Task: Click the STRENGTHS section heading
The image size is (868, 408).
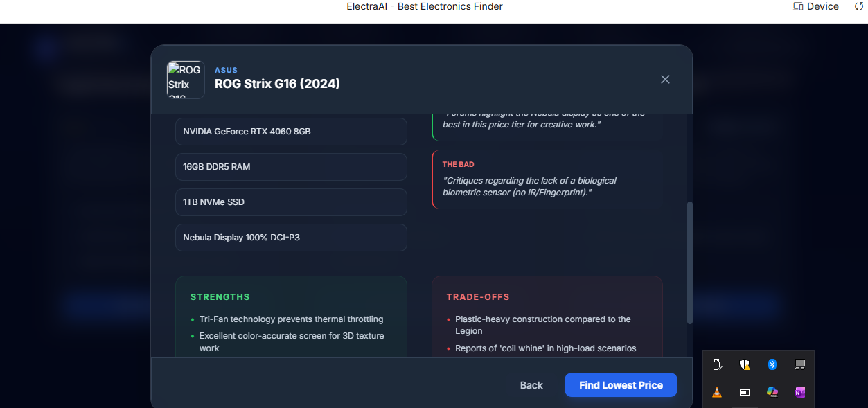Action: tap(220, 297)
